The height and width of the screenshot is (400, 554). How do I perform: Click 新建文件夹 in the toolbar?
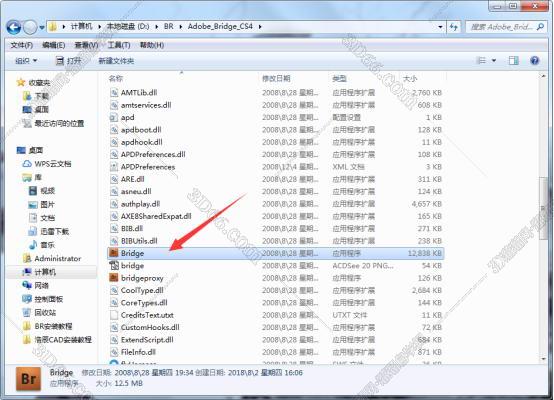point(116,61)
